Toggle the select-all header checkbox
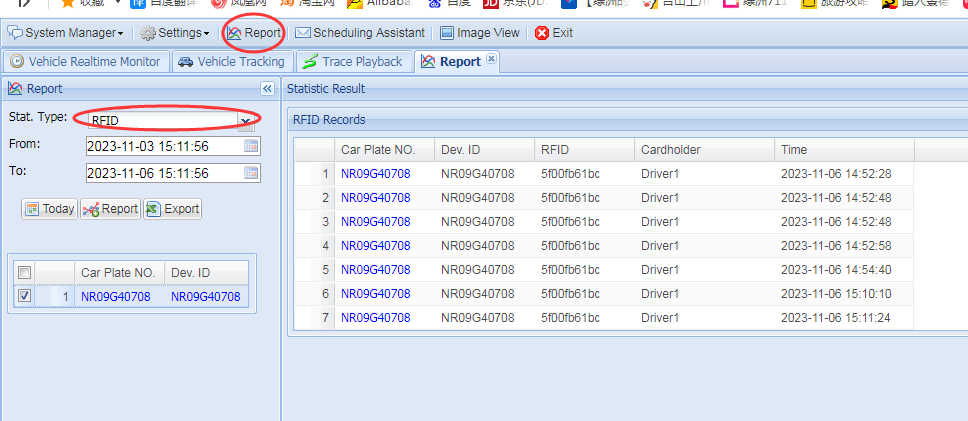Viewport: 968px width, 421px height. [25, 272]
